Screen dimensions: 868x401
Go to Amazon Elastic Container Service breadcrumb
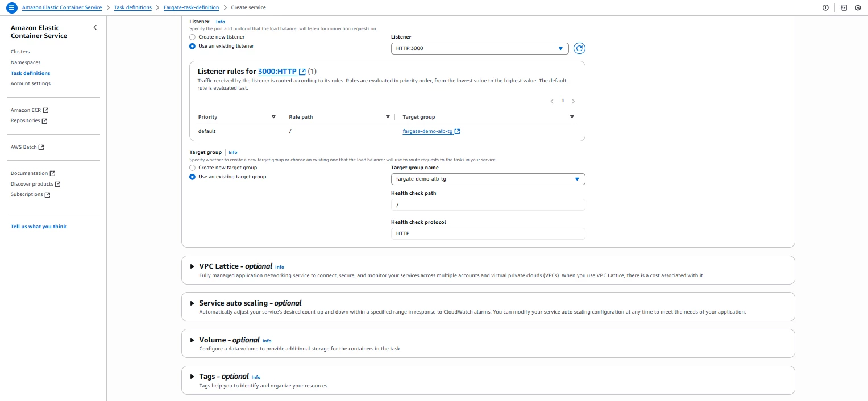pos(62,7)
